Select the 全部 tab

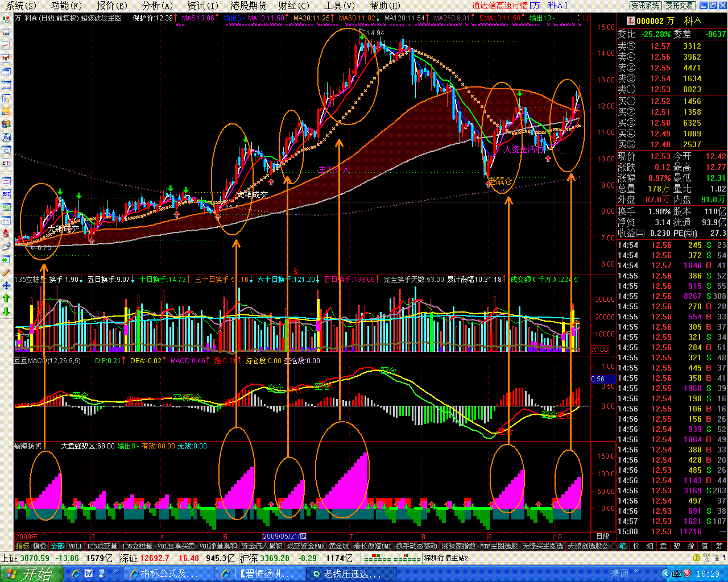[57, 546]
